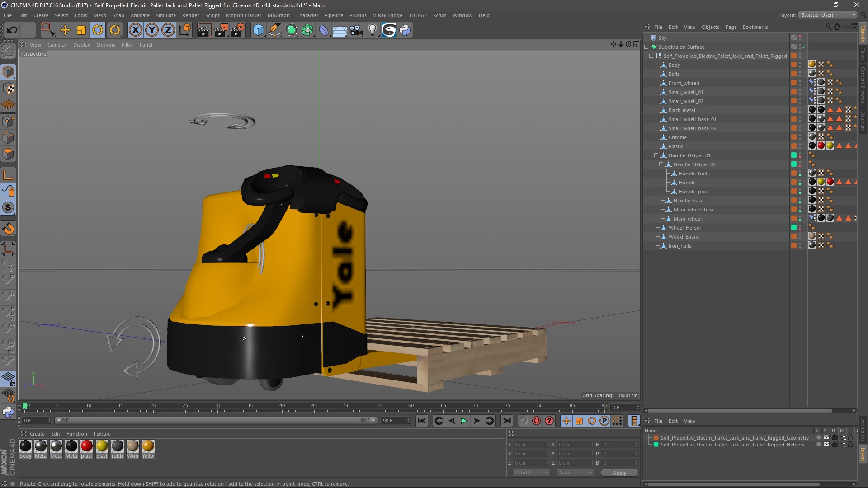Toggle visibility dots of Iron_nails object
This screenshot has width=868, height=488.
(800, 246)
